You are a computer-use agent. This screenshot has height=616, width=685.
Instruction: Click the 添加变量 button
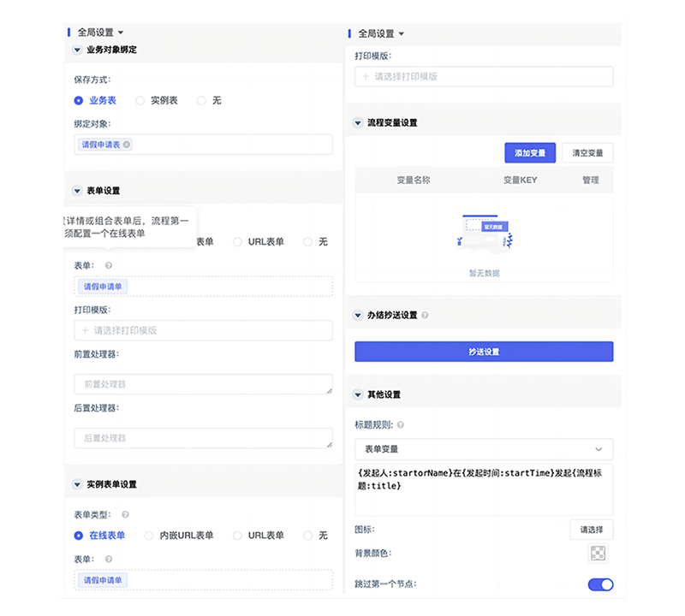(x=530, y=152)
